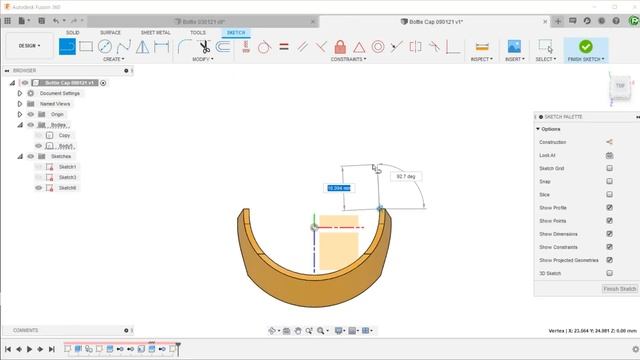Apply the Perpendicular constraint
This screenshot has height=360, width=640.
pyautogui.click(x=321, y=47)
